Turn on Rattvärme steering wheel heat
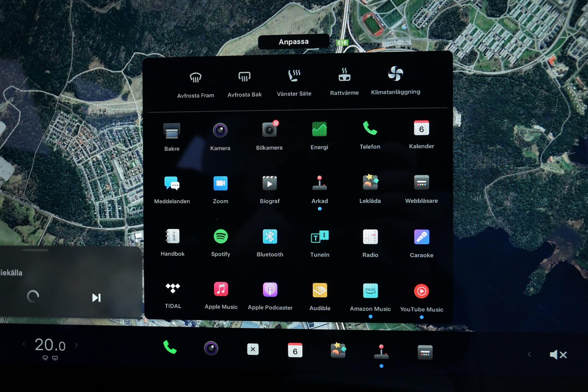 pos(344,75)
